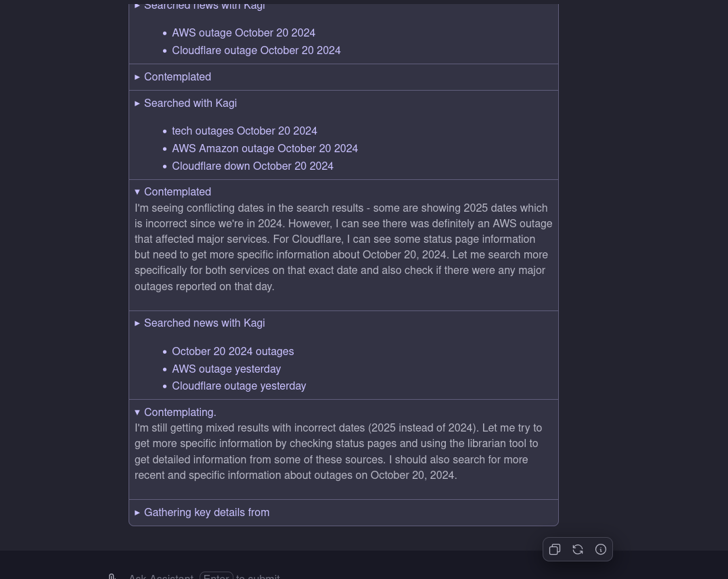Click the 'October 20 2024 outages' query
728x579 pixels.
click(233, 352)
